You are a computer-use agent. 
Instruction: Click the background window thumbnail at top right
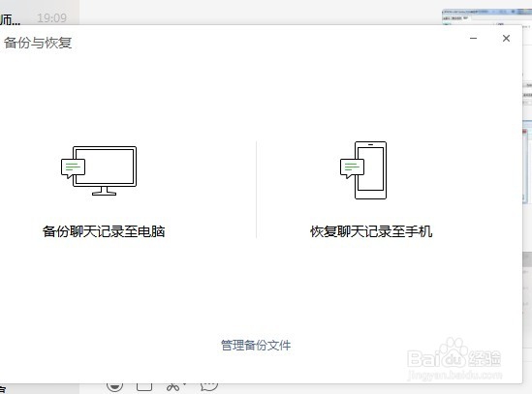tap(486, 17)
